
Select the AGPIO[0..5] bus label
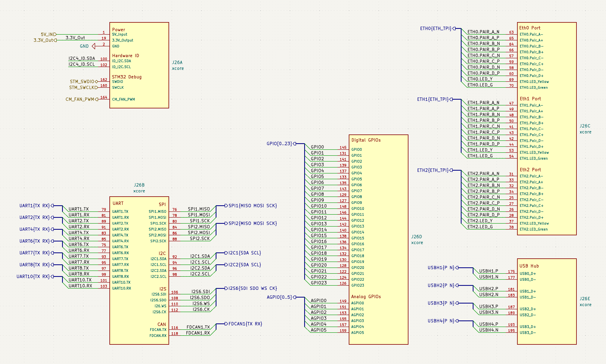coord(281,297)
